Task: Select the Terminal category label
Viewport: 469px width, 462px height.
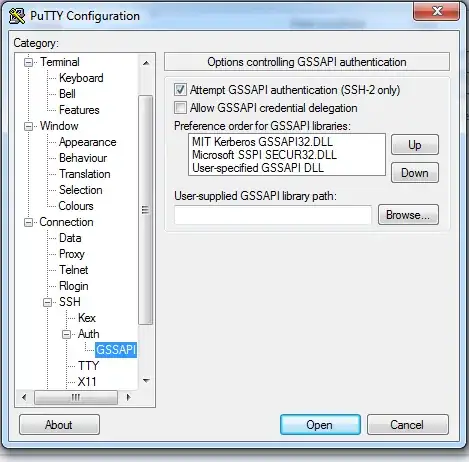Action: pyautogui.click(x=60, y=62)
